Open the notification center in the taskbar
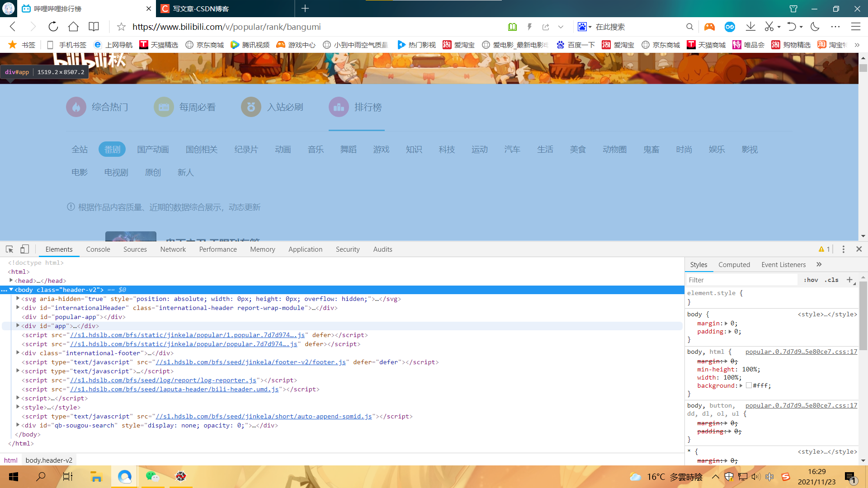 click(850, 478)
